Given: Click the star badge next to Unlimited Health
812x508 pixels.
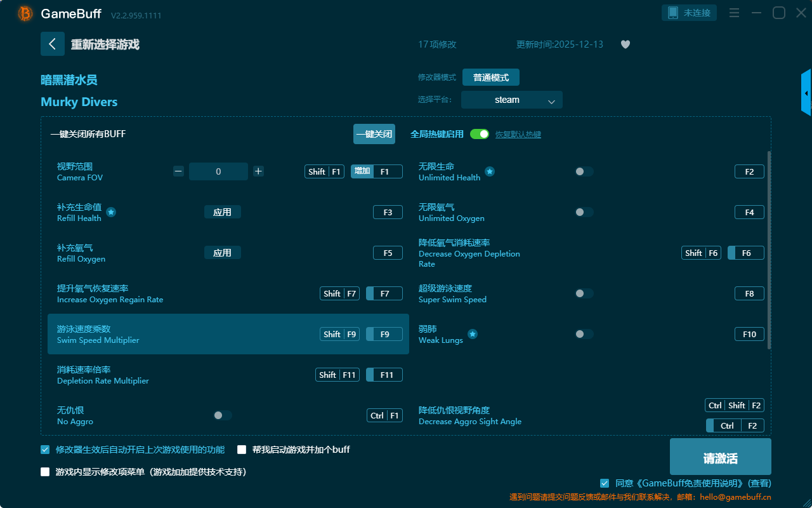Looking at the screenshot, I should coord(490,171).
